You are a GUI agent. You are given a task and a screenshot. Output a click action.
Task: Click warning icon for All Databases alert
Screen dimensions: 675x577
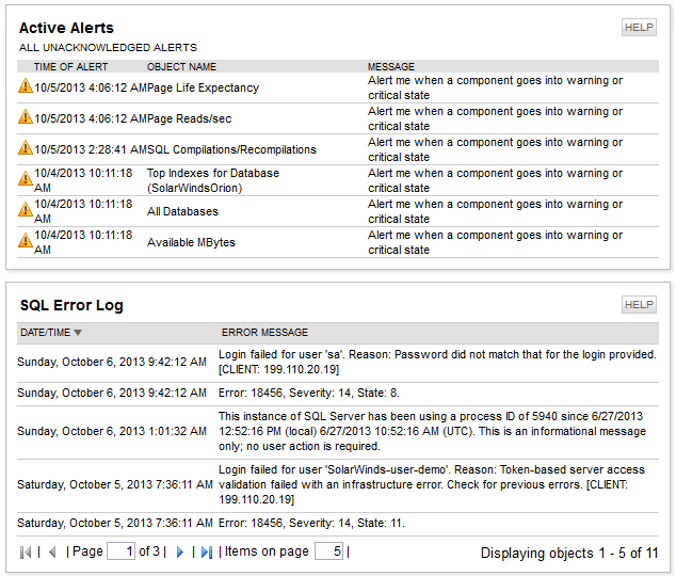(x=25, y=210)
